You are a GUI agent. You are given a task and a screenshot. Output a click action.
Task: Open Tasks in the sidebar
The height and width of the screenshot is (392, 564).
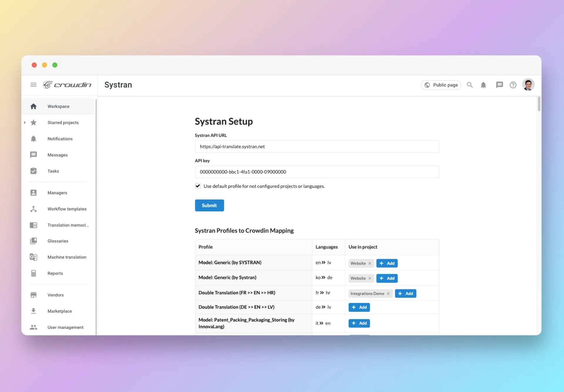[58, 171]
